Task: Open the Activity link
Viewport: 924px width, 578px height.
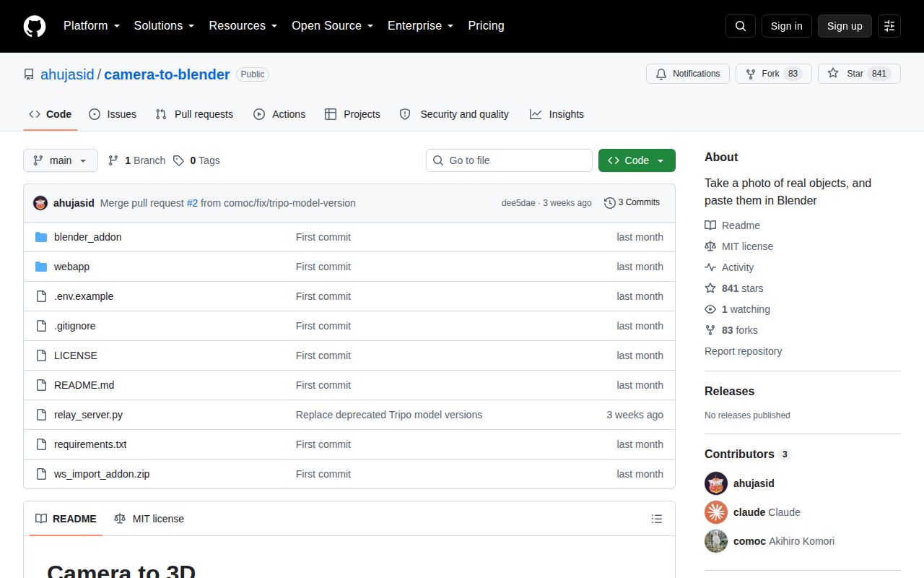Action: [x=729, y=267]
